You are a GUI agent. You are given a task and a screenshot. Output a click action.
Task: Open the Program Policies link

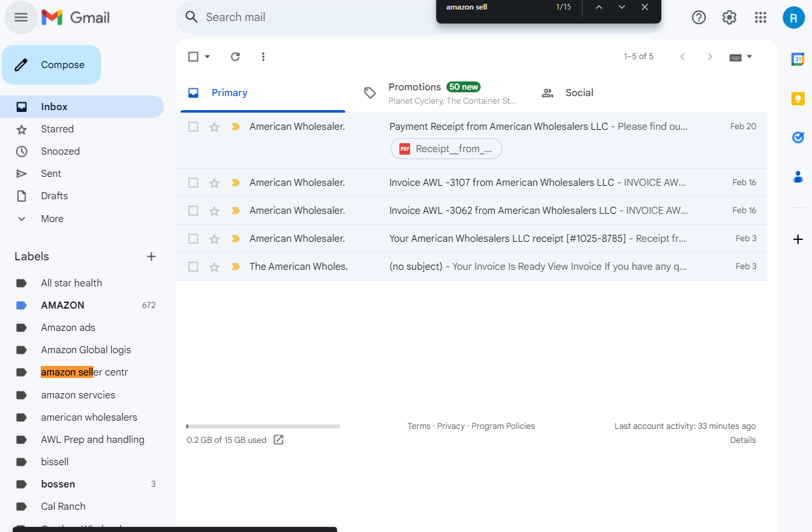tap(503, 426)
